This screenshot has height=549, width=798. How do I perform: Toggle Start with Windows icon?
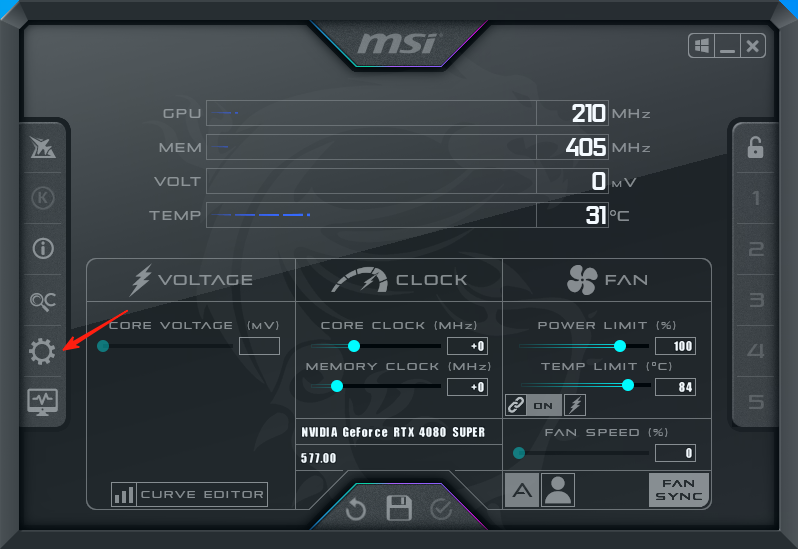(702, 46)
